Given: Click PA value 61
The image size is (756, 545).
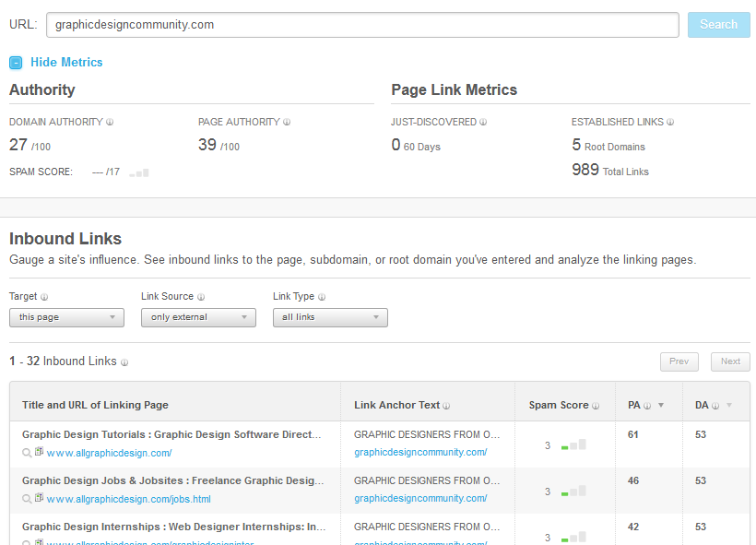Looking at the screenshot, I should [x=633, y=434].
